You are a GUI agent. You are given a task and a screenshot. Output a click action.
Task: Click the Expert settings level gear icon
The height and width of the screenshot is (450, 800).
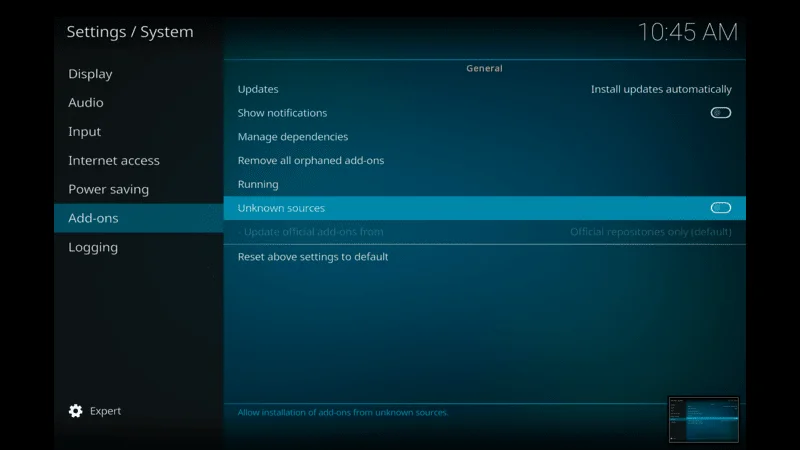(76, 411)
